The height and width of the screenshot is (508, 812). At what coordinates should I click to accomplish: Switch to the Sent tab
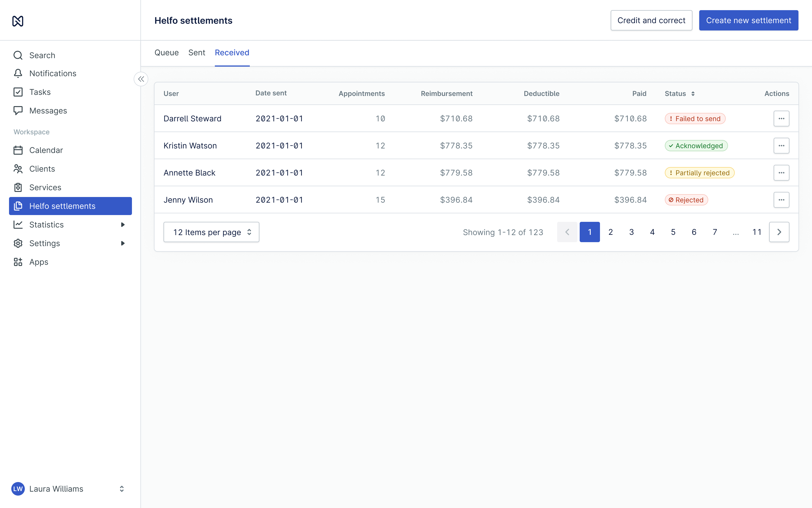197,53
